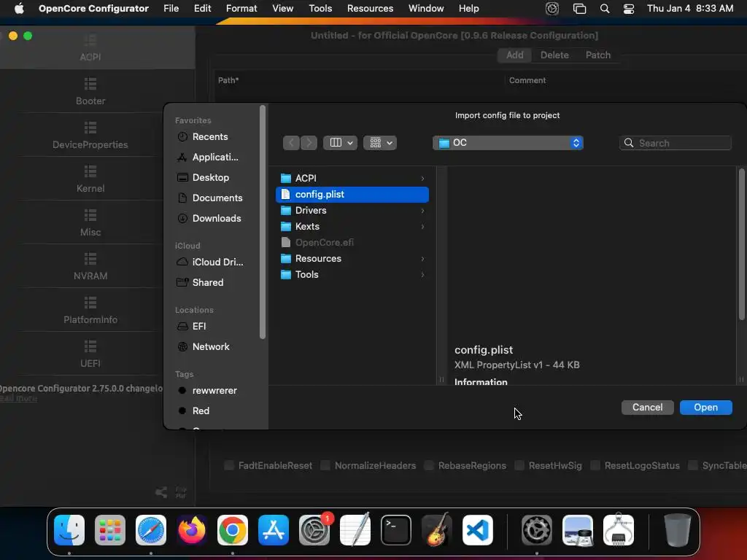This screenshot has width=747, height=560.
Task: Enable NormalizeHeaders checkbox
Action: (325, 465)
